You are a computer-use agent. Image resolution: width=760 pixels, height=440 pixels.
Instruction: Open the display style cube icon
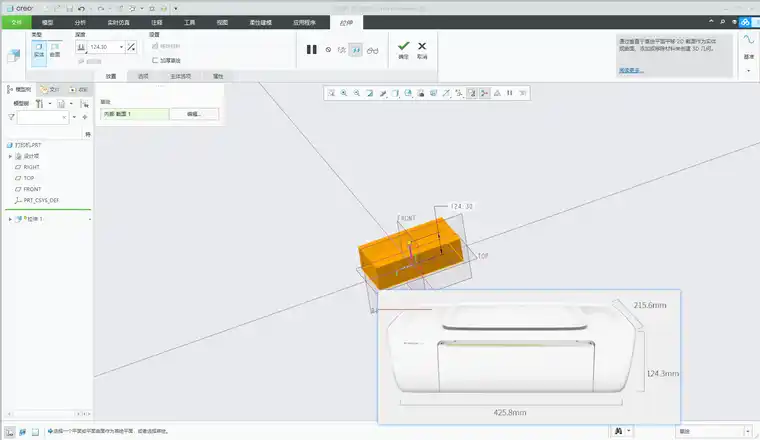click(395, 93)
